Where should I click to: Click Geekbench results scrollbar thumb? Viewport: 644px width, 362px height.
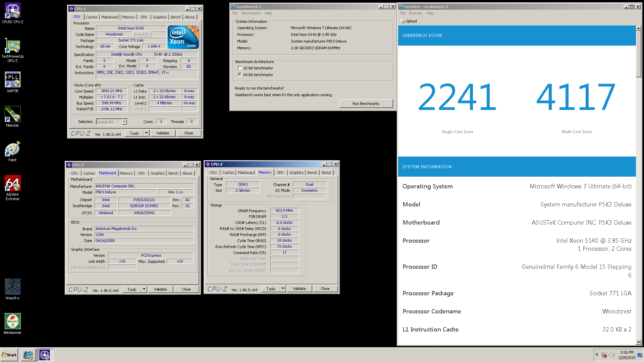[639, 54]
